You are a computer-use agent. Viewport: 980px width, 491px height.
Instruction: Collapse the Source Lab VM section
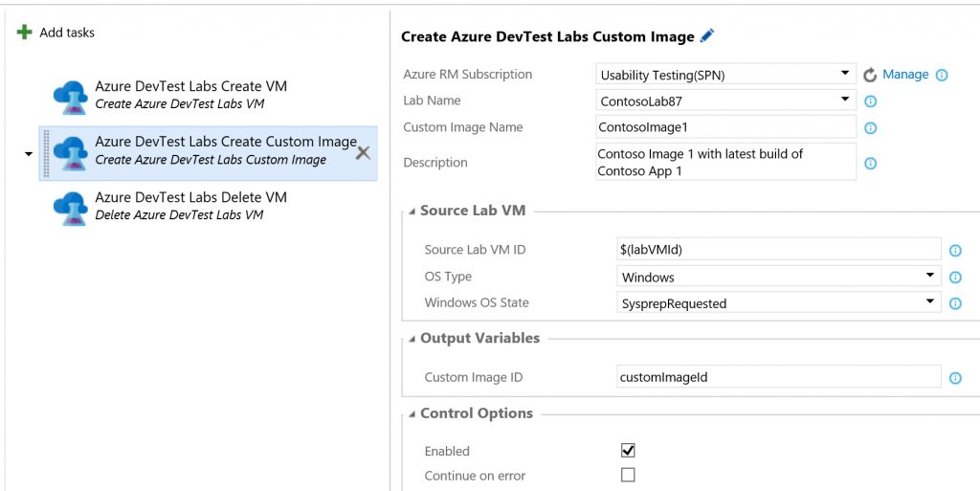point(412,212)
